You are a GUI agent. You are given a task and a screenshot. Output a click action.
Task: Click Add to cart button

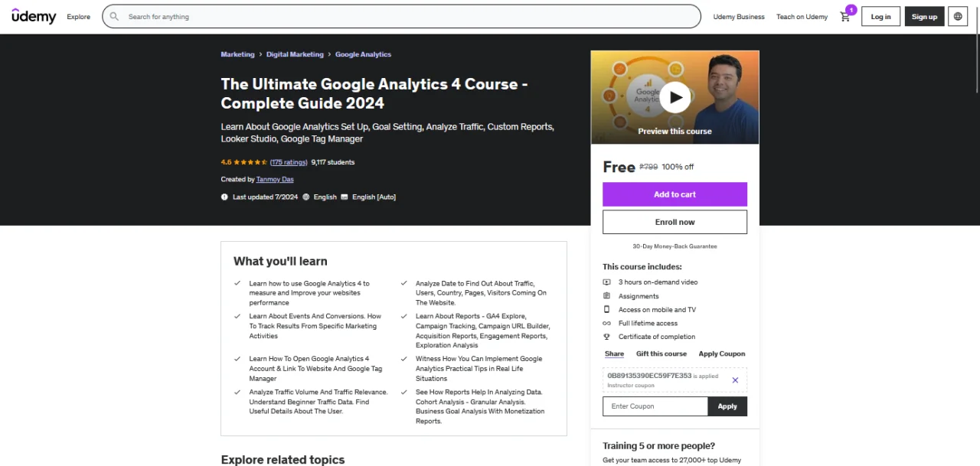point(675,194)
